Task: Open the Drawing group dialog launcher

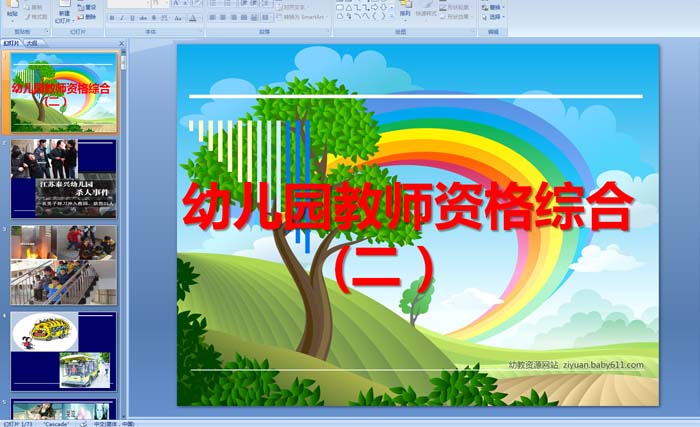Action: tap(473, 30)
